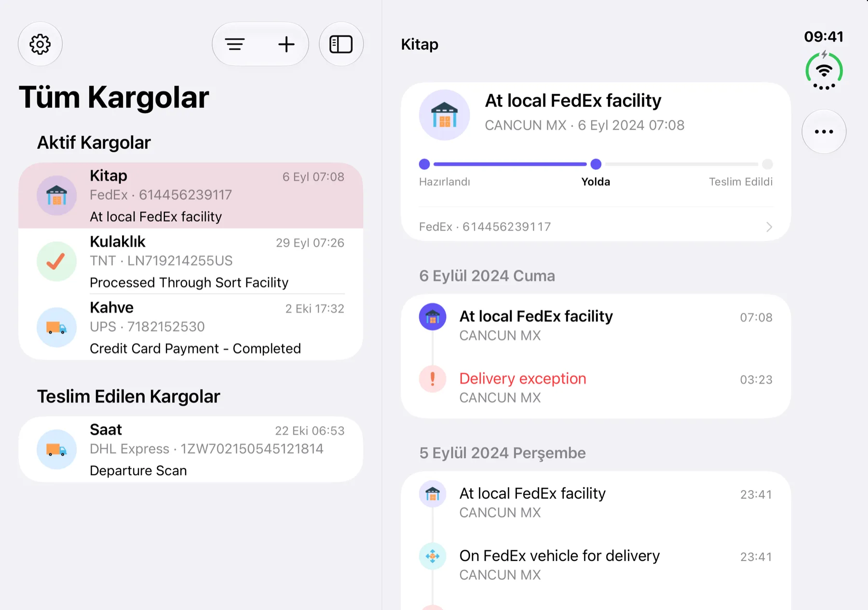Screen dimensions: 868x610
Task: Click the 6 Eylül 2024 Cuma date header
Action: tap(487, 276)
